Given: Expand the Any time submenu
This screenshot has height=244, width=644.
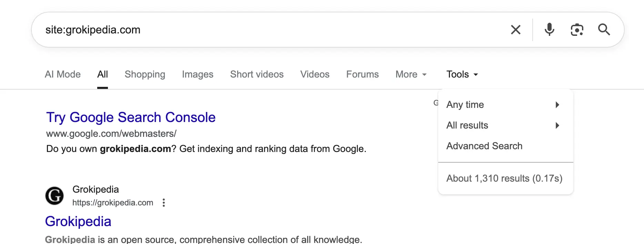Looking at the screenshot, I should point(503,105).
